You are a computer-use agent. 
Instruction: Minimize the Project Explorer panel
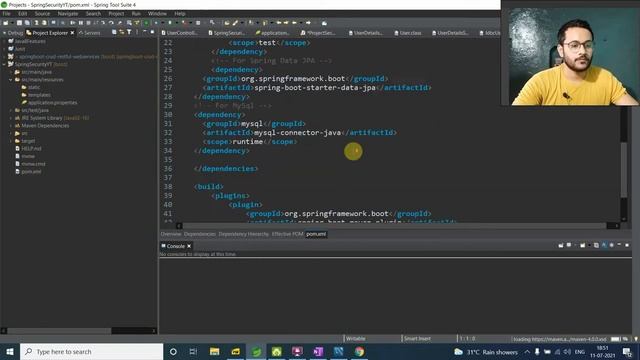[x=144, y=32]
